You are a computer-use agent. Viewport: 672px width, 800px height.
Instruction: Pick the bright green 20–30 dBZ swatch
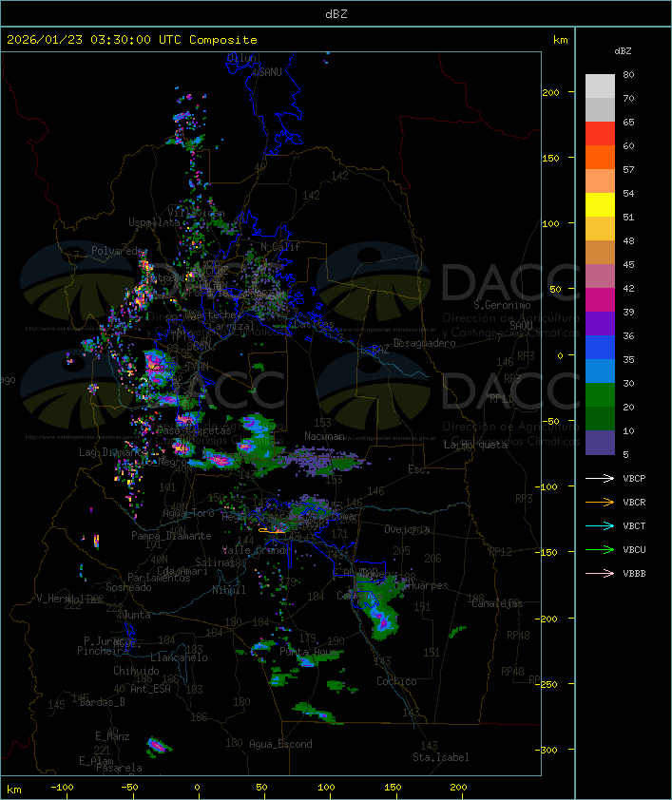(x=600, y=395)
